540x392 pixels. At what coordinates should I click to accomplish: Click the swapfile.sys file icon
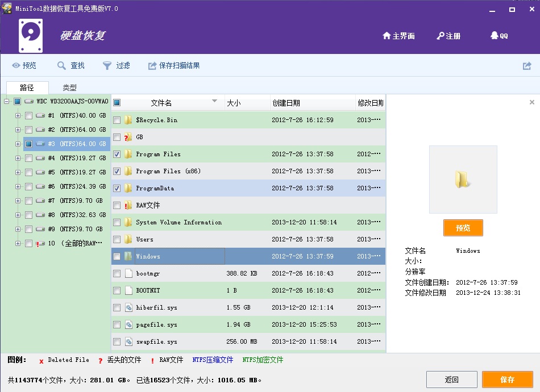(x=128, y=341)
